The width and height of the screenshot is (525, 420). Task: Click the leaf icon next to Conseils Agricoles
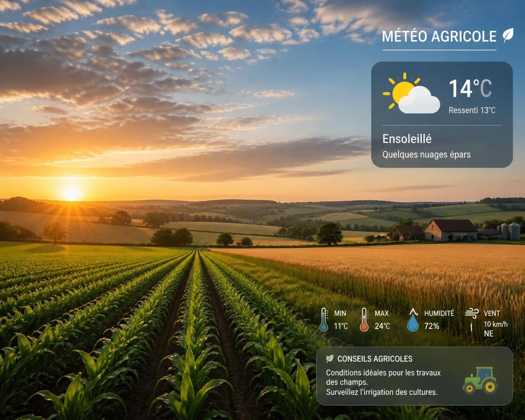pos(330,359)
